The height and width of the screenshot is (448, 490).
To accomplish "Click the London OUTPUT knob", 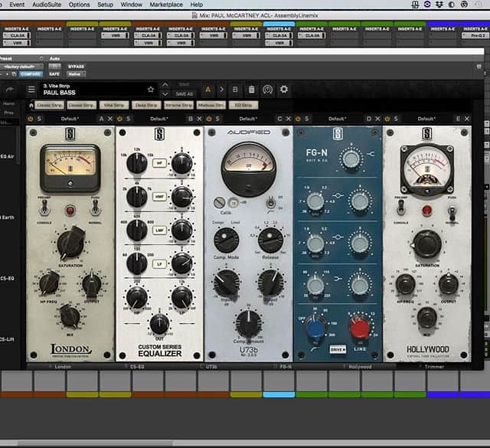I will pyautogui.click(x=92, y=284).
